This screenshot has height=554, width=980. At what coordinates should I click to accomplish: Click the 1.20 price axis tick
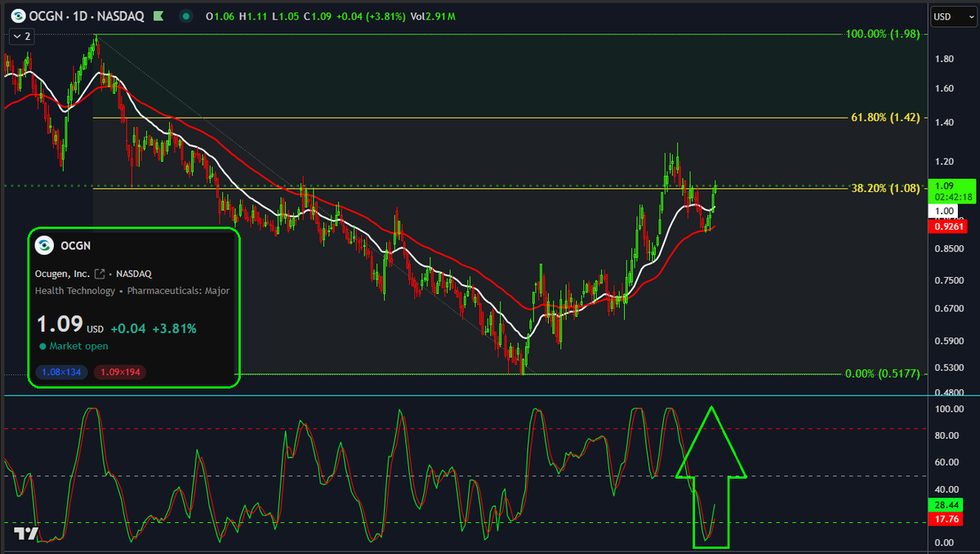pos(945,162)
